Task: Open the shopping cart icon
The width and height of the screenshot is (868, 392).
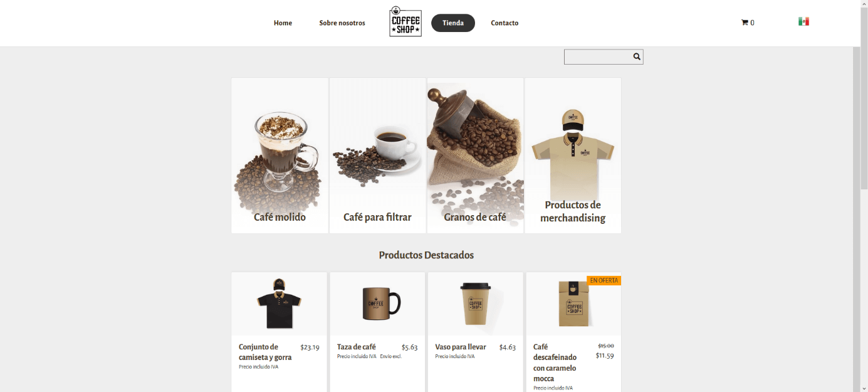Action: (745, 23)
